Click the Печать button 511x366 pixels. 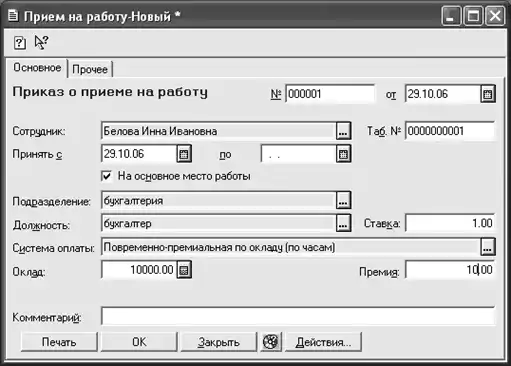coord(59,342)
